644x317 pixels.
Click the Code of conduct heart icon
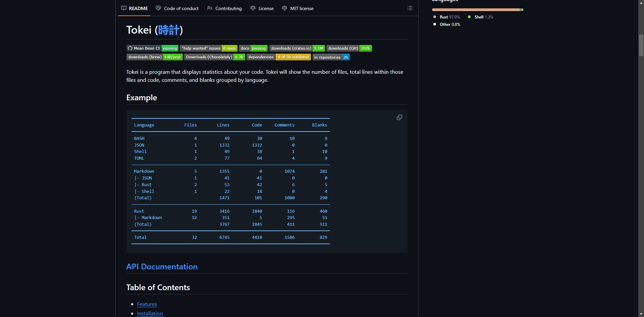point(158,8)
